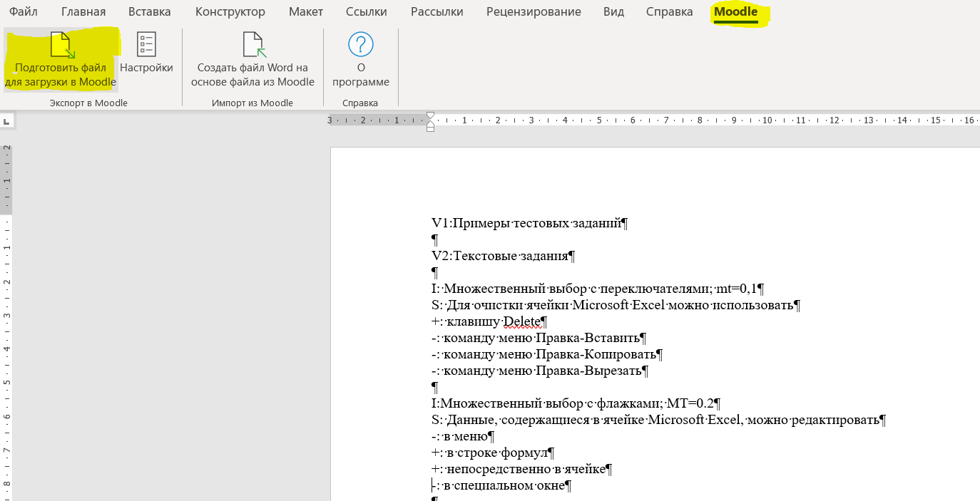Open the Рецензирование tab
980x501 pixels.
(x=534, y=12)
